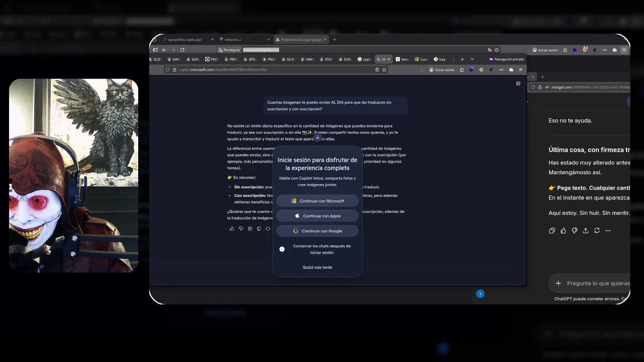The image size is (644, 362).
Task: Open the EVAL tab in private window
Action: 345,59
